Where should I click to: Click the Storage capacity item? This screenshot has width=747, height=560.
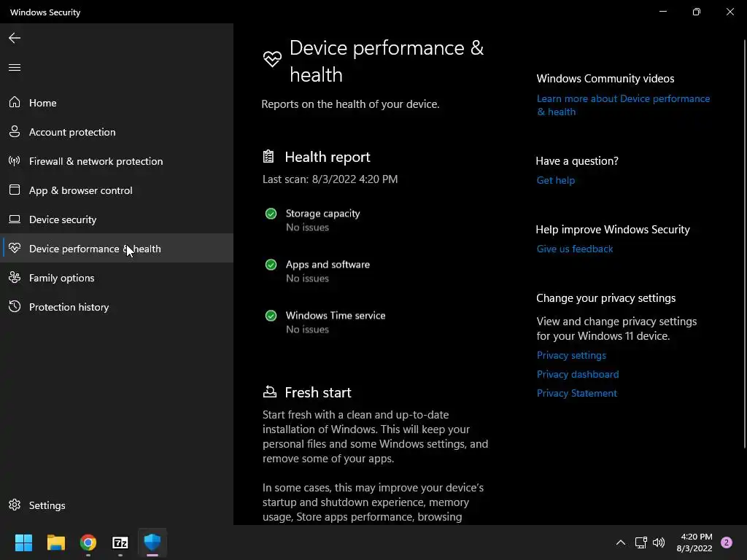(322, 220)
